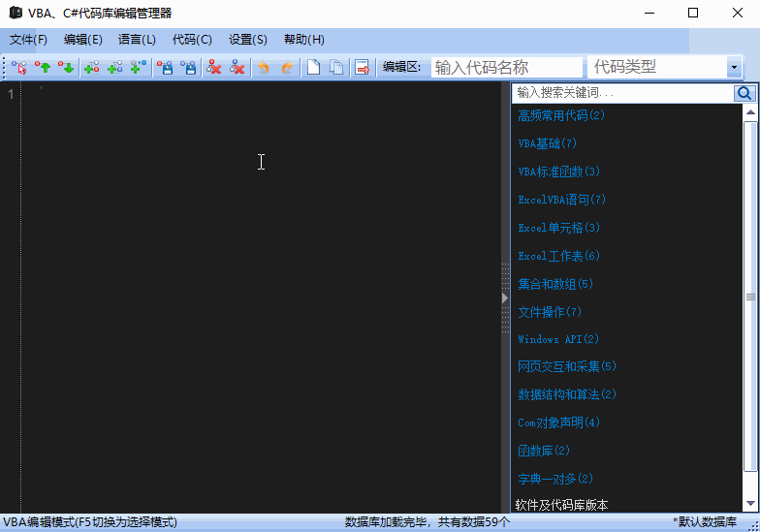
Task: Click the first red X delete icon
Action: pyautogui.click(x=214, y=67)
